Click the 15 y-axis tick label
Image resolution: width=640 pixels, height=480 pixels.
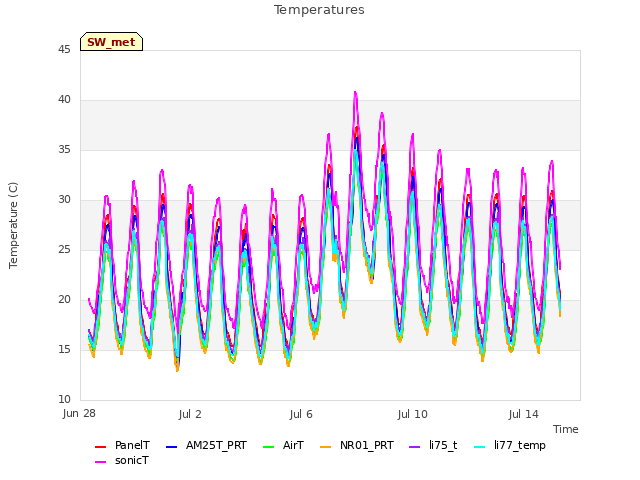tap(64, 349)
